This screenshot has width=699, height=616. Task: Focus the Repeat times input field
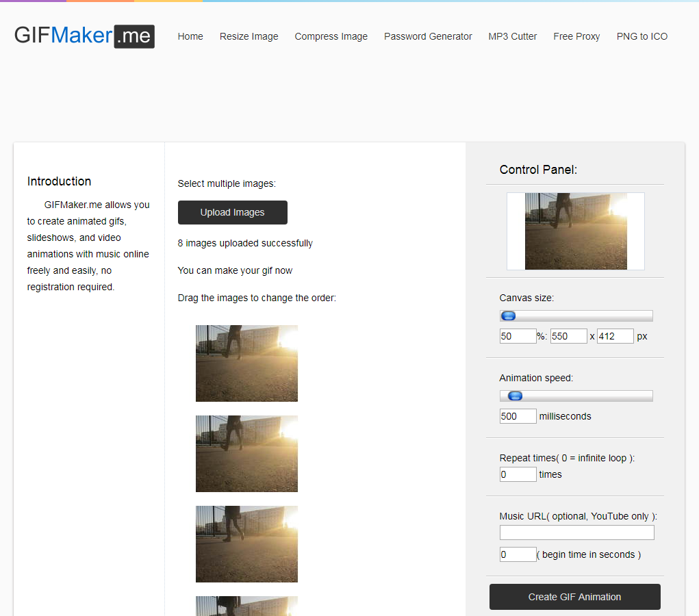coord(518,474)
